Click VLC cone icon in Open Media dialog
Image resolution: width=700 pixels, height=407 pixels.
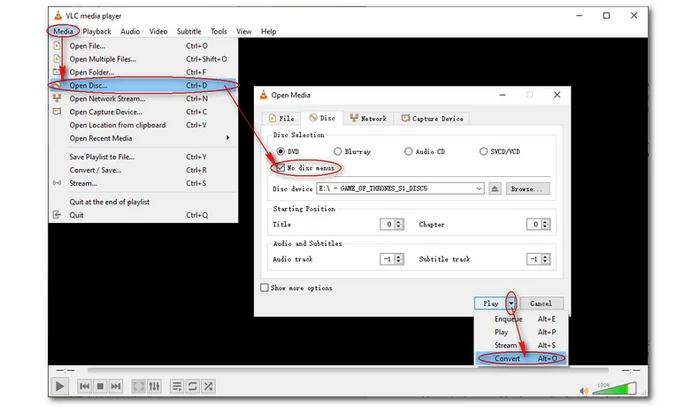pyautogui.click(x=263, y=95)
